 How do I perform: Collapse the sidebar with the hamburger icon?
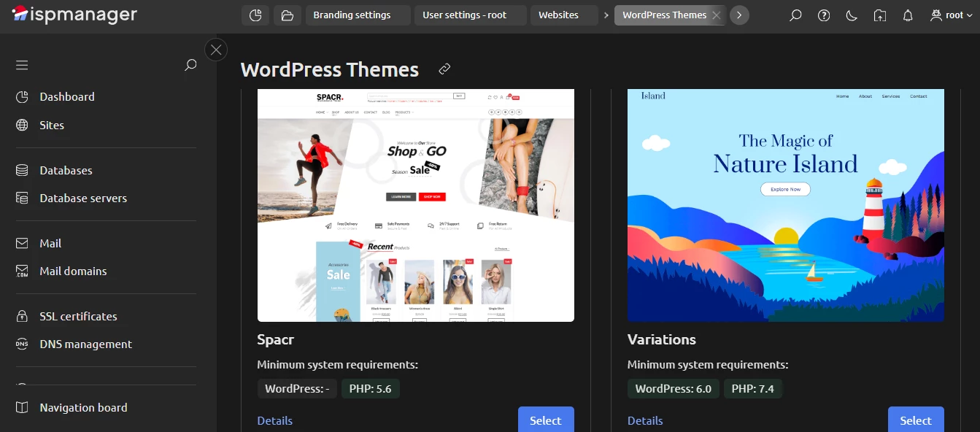click(22, 65)
